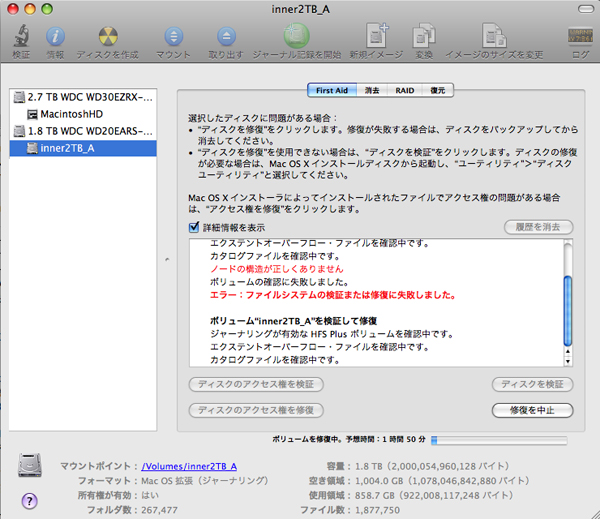Click the large disk icon beside マウントポイント
Viewport: 600px width, 519px height.
point(30,465)
